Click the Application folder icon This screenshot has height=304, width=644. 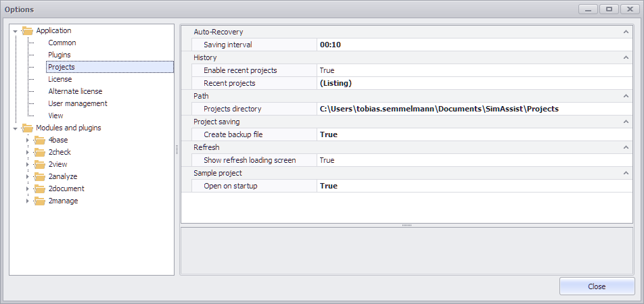point(27,31)
